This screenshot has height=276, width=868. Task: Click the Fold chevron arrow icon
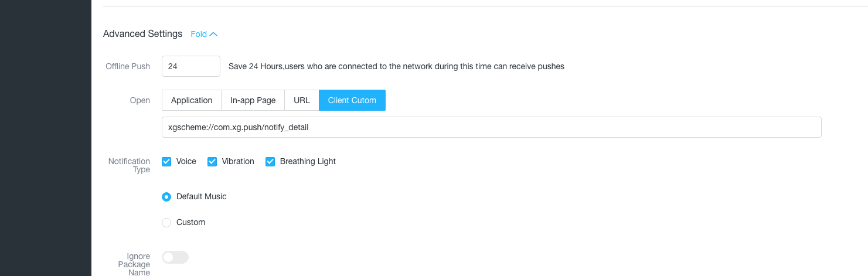(213, 34)
